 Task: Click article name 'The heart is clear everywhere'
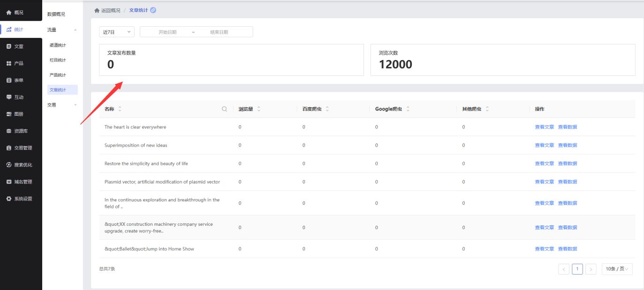point(135,127)
